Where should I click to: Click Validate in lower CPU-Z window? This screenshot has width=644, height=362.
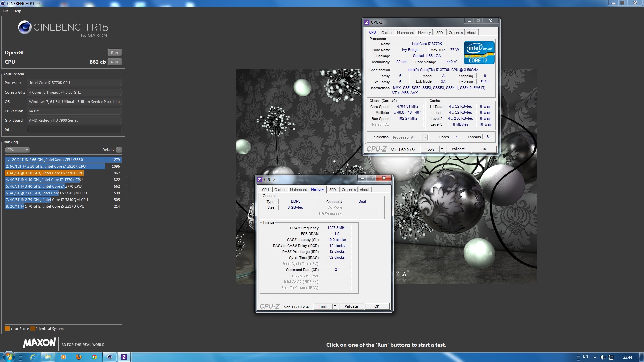[351, 307]
